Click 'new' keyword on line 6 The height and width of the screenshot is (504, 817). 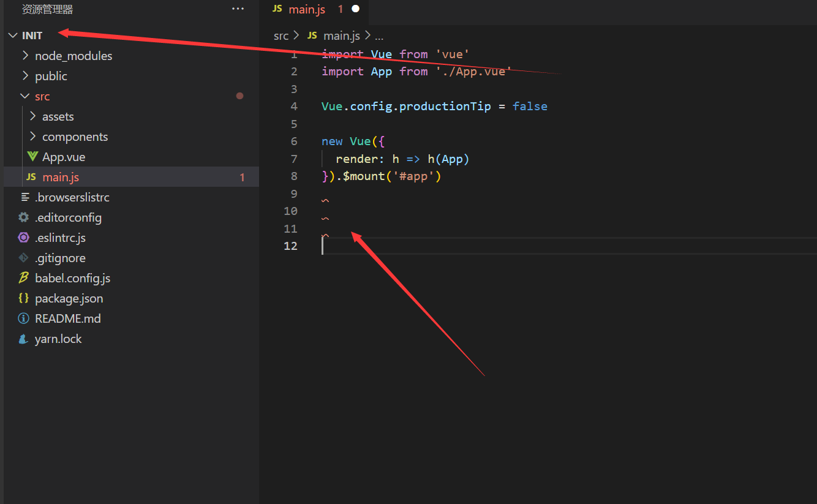[x=332, y=141]
